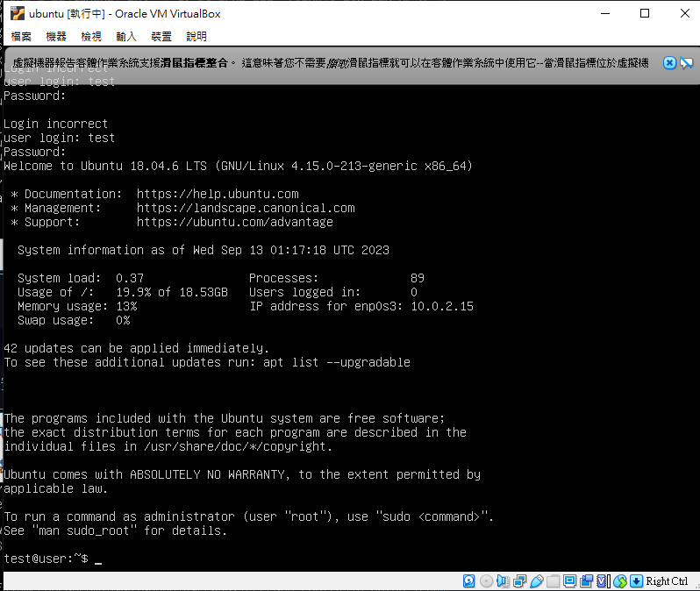Click the 'Swap usage: 0%' entry
700x591 pixels.
pyautogui.click(x=74, y=321)
